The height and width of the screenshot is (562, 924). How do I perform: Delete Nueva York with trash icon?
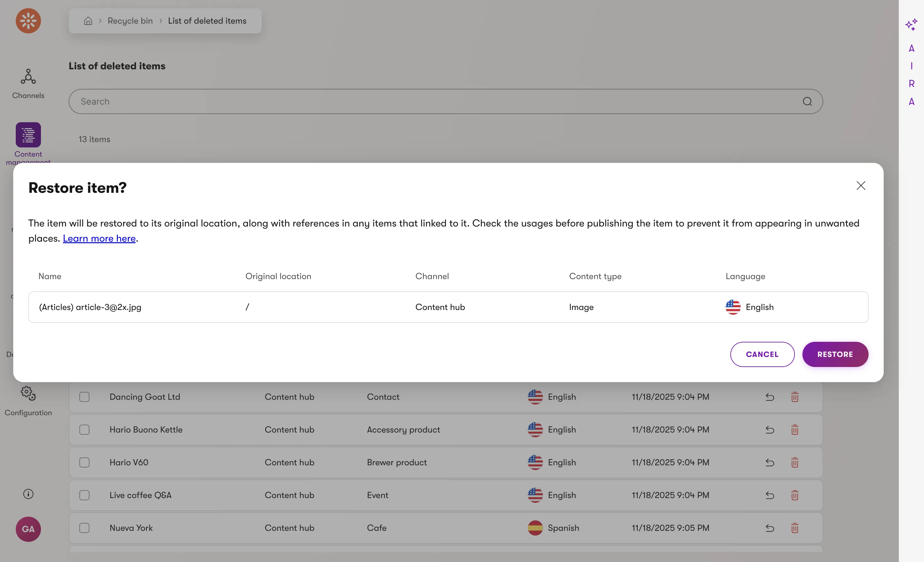pyautogui.click(x=794, y=528)
